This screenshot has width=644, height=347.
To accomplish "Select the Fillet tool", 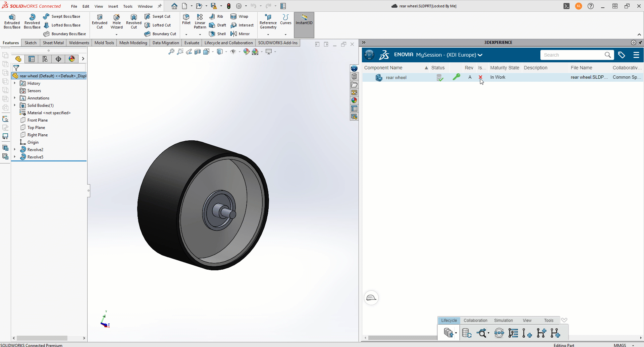I will [186, 19].
